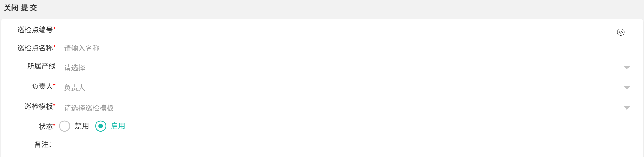Click the 巡检模板 field label
Screen dimensions: 644x157
click(x=39, y=106)
